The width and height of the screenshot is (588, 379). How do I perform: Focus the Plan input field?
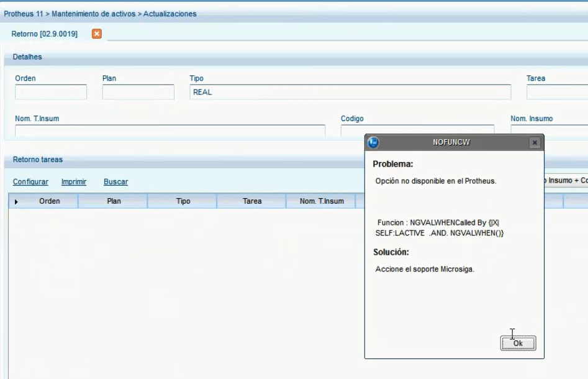(138, 92)
